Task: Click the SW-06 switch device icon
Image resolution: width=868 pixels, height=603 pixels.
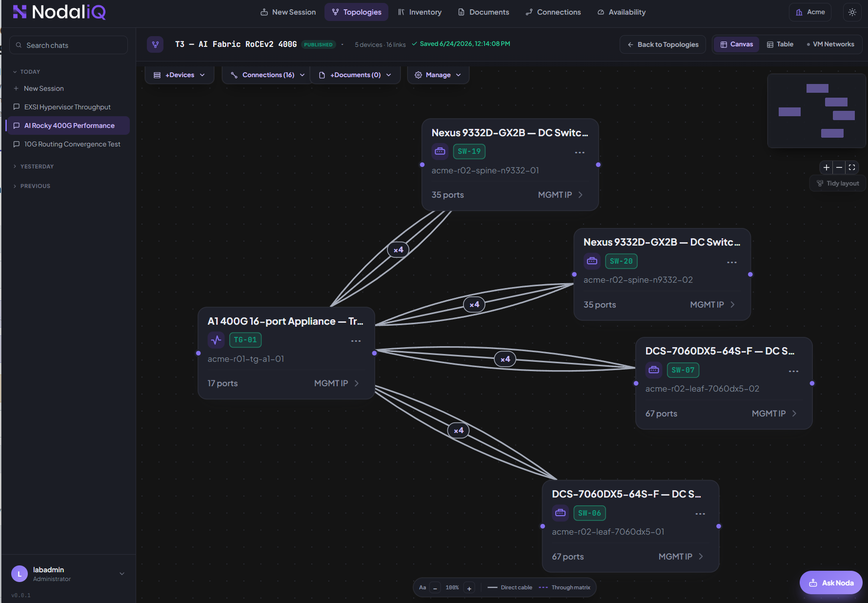Action: [560, 513]
